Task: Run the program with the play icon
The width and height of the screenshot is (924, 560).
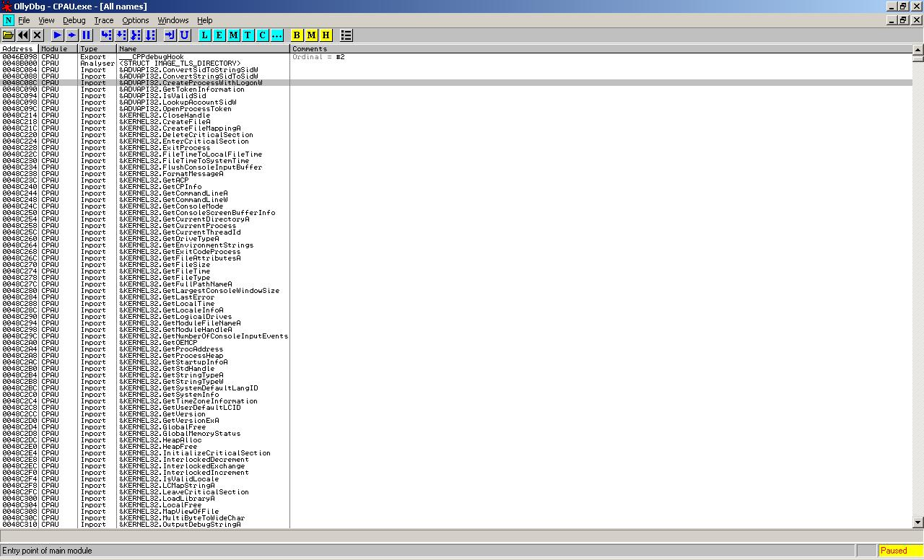Action: [58, 35]
